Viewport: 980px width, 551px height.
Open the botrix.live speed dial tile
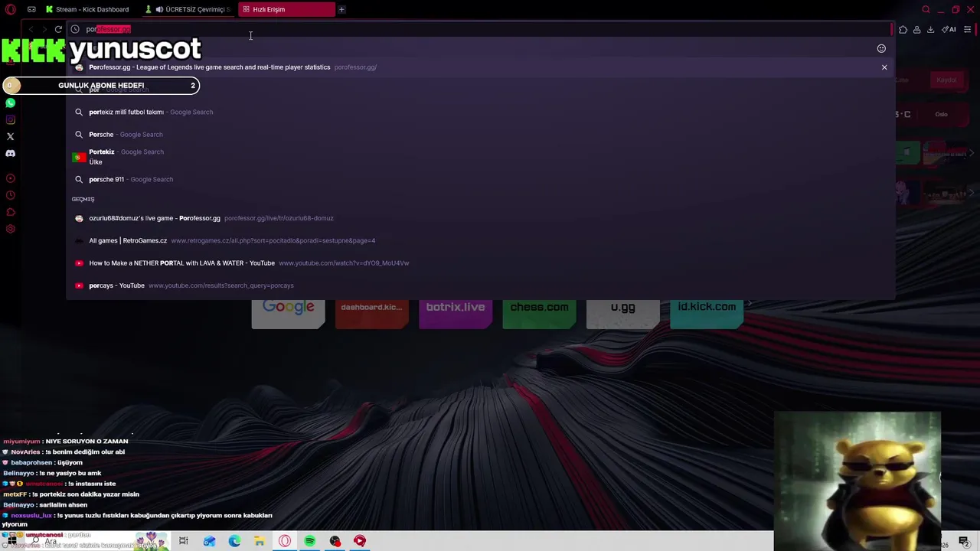tap(456, 314)
